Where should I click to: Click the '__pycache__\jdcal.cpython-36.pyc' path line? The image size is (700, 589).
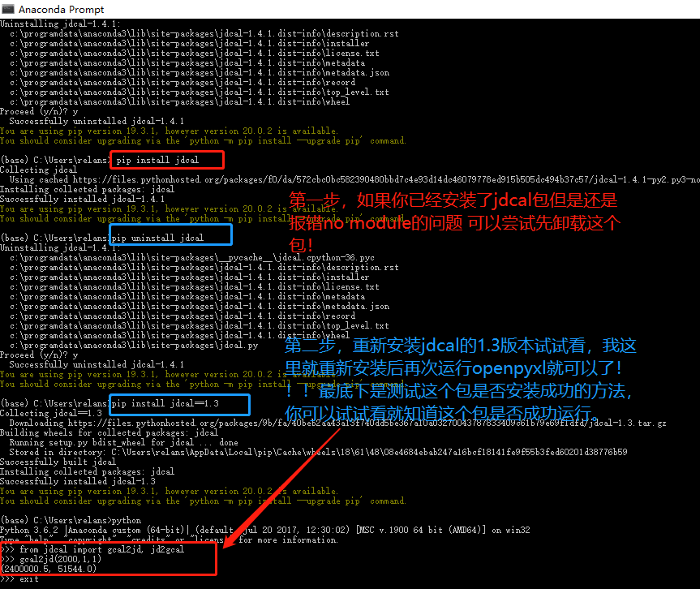192,258
